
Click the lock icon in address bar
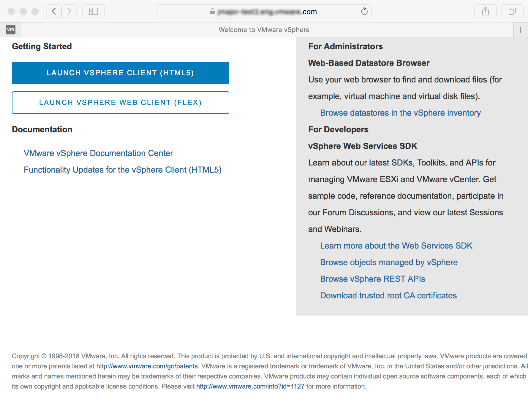coord(212,12)
